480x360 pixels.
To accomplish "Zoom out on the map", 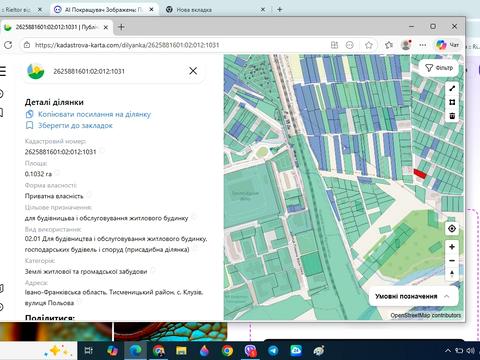I will pyautogui.click(x=452, y=261).
